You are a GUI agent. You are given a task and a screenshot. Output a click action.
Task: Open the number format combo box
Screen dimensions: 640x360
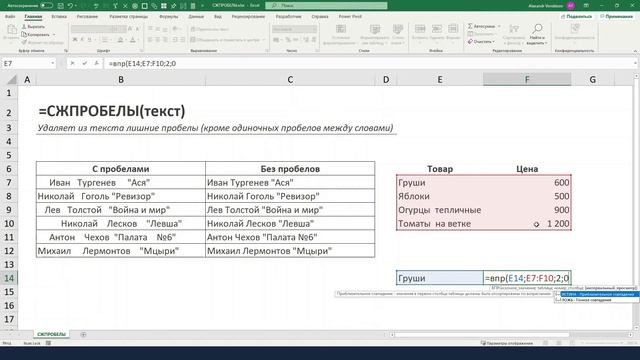point(294,29)
